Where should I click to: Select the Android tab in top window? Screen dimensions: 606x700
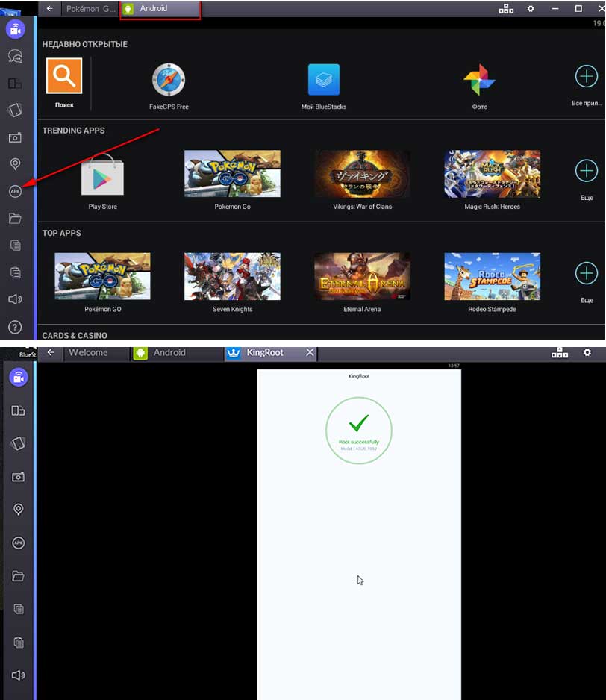[x=160, y=9]
